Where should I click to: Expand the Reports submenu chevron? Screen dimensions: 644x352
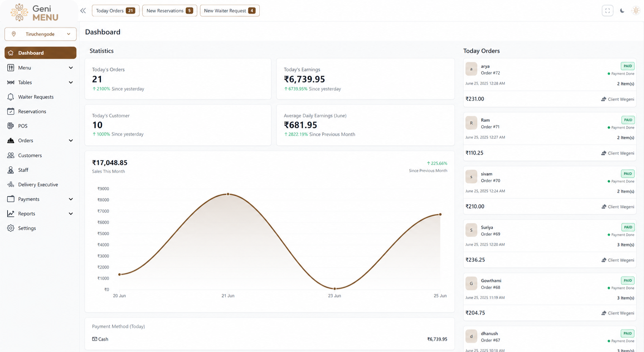click(x=71, y=213)
